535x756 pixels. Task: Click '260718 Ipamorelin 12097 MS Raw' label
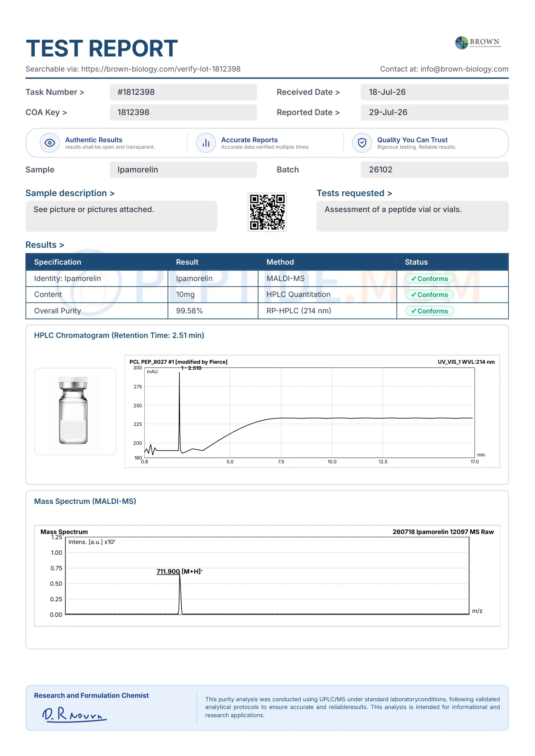point(443,532)
